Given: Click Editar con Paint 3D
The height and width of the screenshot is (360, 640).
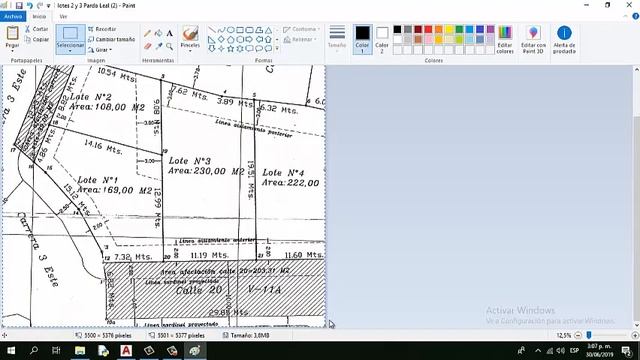Looking at the screenshot, I should tap(533, 40).
